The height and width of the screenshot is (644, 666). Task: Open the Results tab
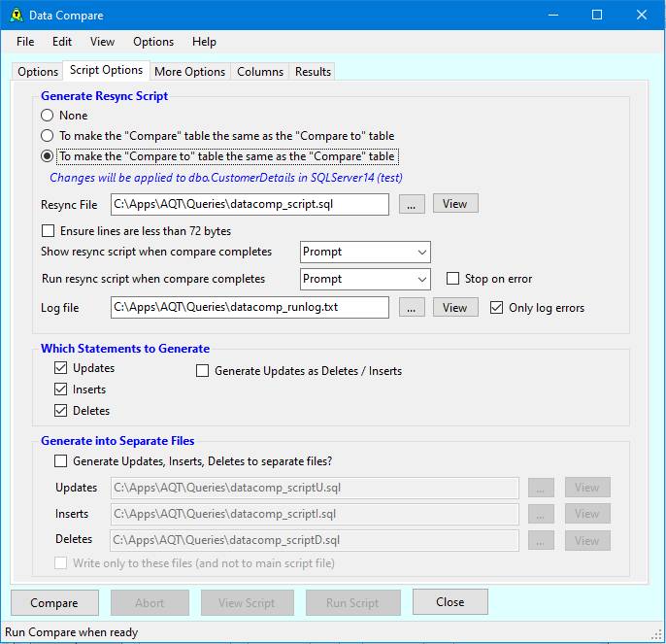coord(313,72)
